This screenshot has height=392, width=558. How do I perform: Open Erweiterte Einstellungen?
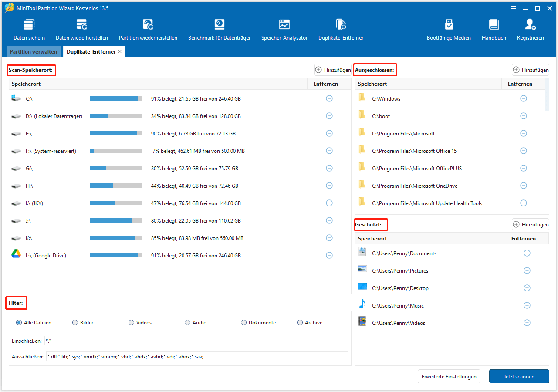(x=449, y=376)
